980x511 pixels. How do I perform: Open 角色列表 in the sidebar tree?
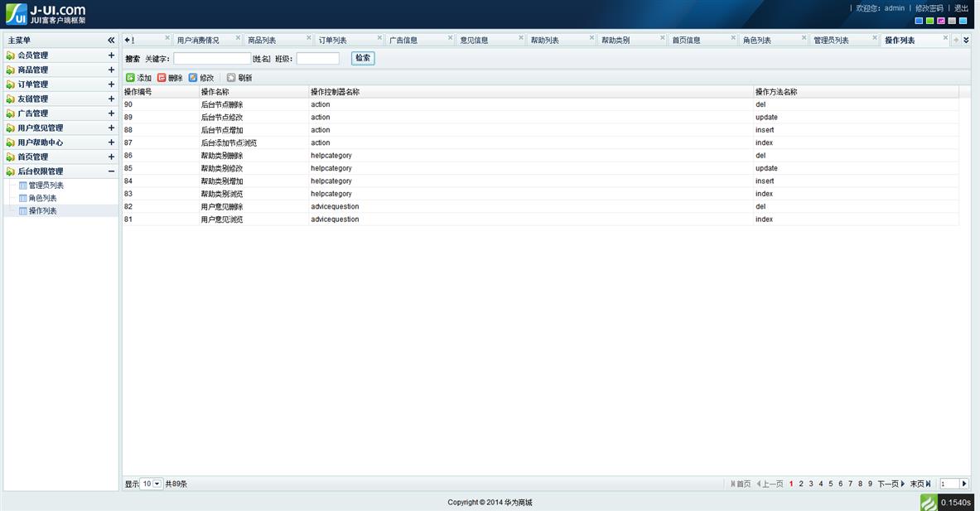click(x=42, y=197)
